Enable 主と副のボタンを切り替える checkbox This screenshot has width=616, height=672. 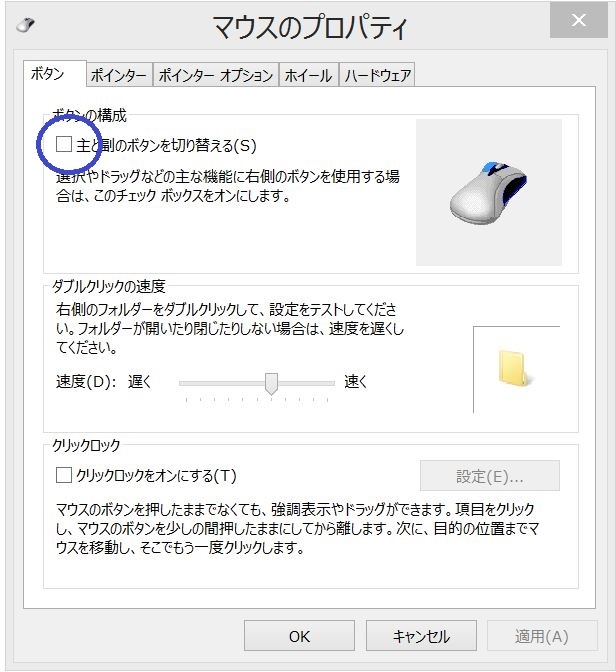64,144
